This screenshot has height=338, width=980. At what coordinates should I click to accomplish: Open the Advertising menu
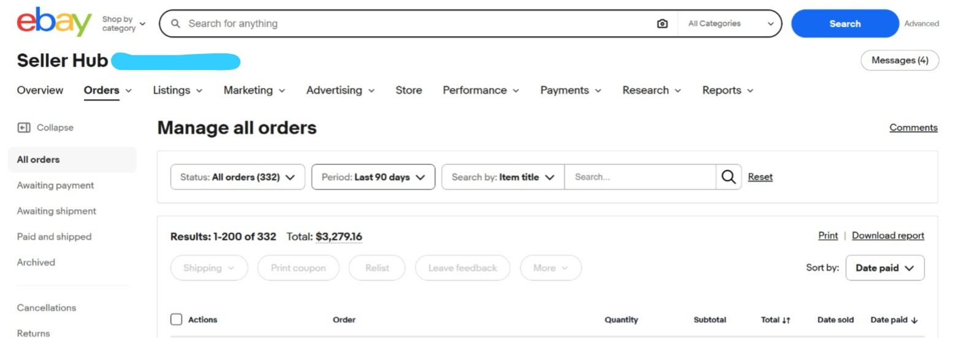click(340, 91)
